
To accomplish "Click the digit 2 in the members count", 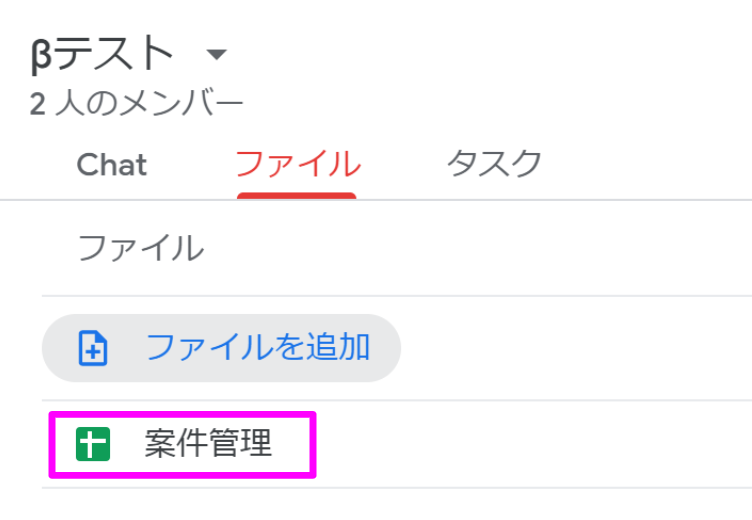I will pyautogui.click(x=37, y=104).
